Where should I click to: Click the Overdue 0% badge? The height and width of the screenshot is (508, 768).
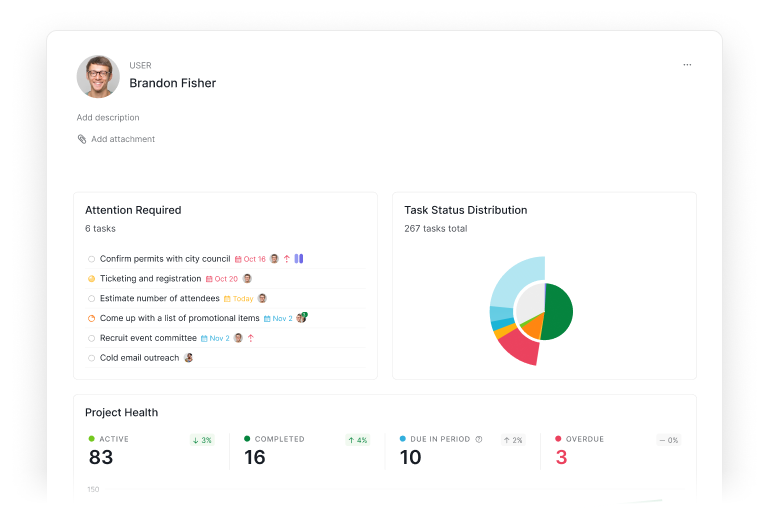coord(669,440)
